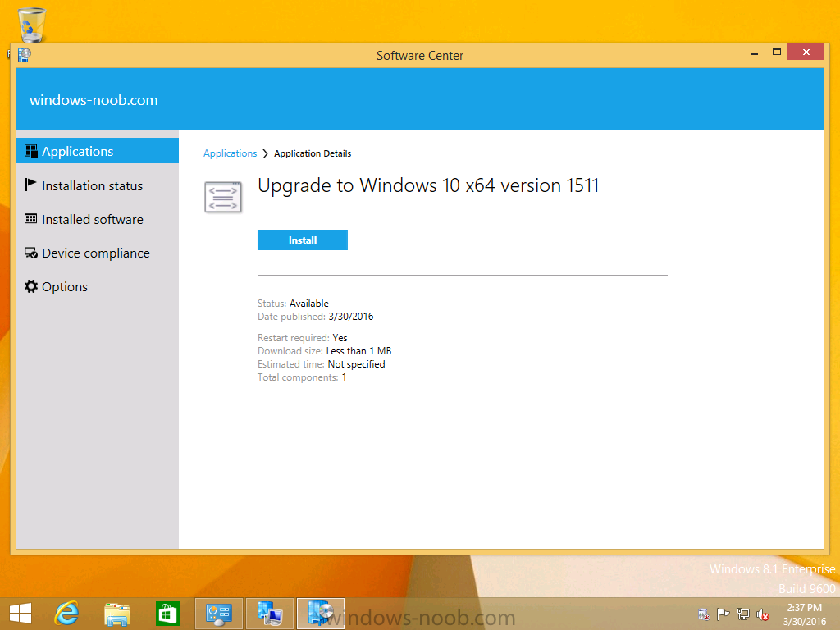Open Device compliance in the sidebar
Image resolution: width=840 pixels, height=630 pixels.
98,253
